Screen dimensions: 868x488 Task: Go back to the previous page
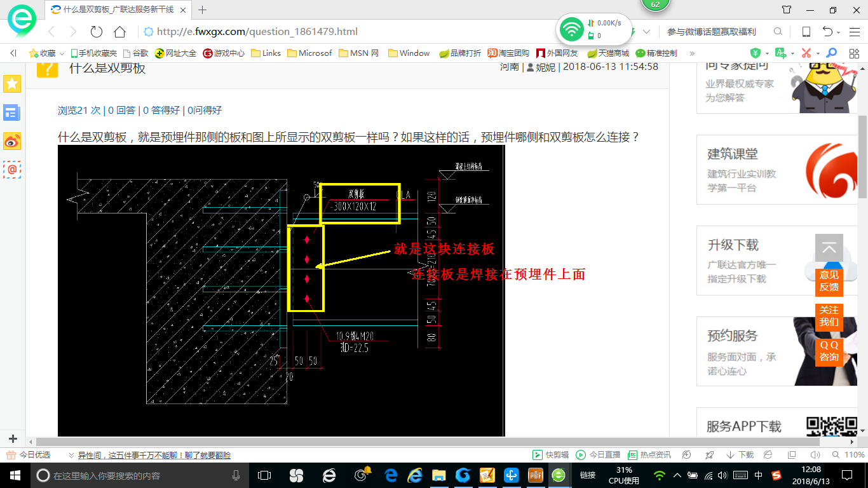(51, 32)
